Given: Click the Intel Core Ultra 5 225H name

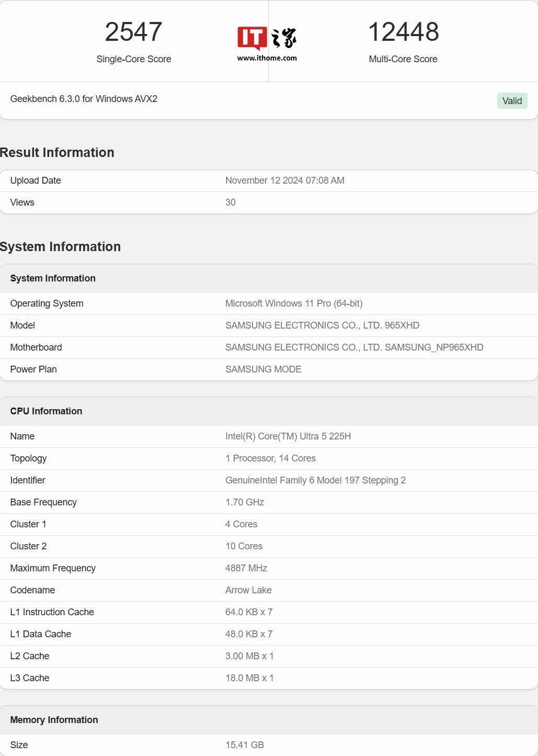Looking at the screenshot, I should coord(288,436).
